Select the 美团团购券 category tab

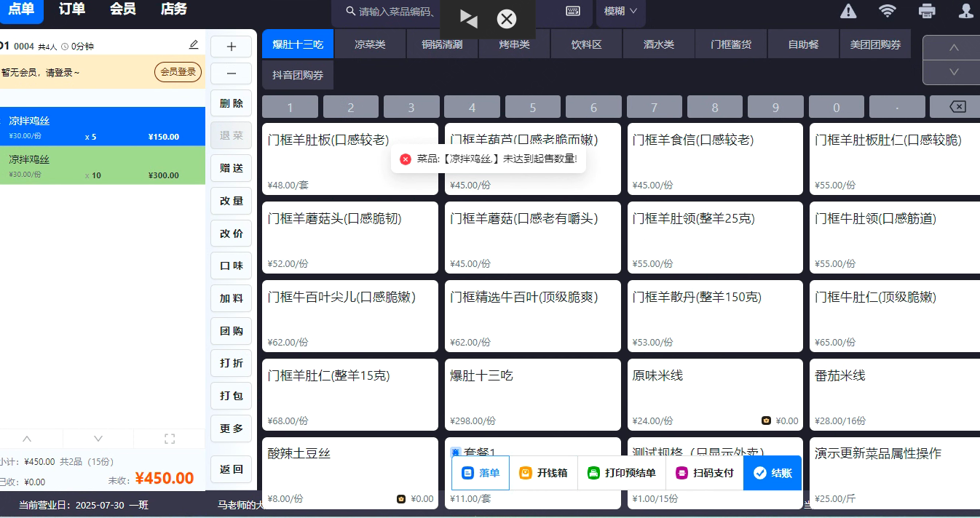click(875, 44)
